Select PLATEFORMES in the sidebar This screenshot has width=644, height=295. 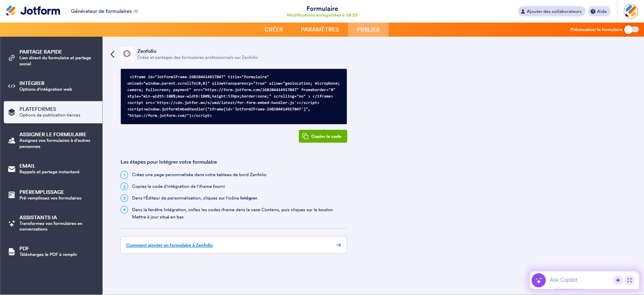(x=53, y=112)
